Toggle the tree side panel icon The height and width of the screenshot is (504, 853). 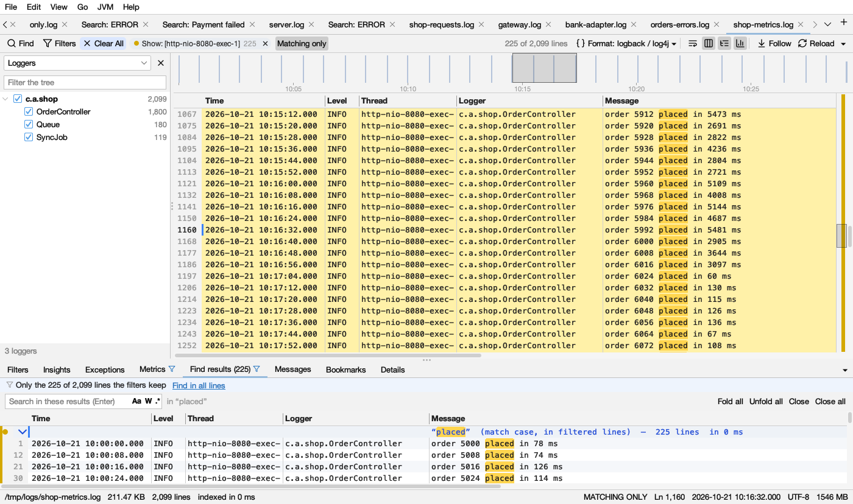(x=724, y=43)
